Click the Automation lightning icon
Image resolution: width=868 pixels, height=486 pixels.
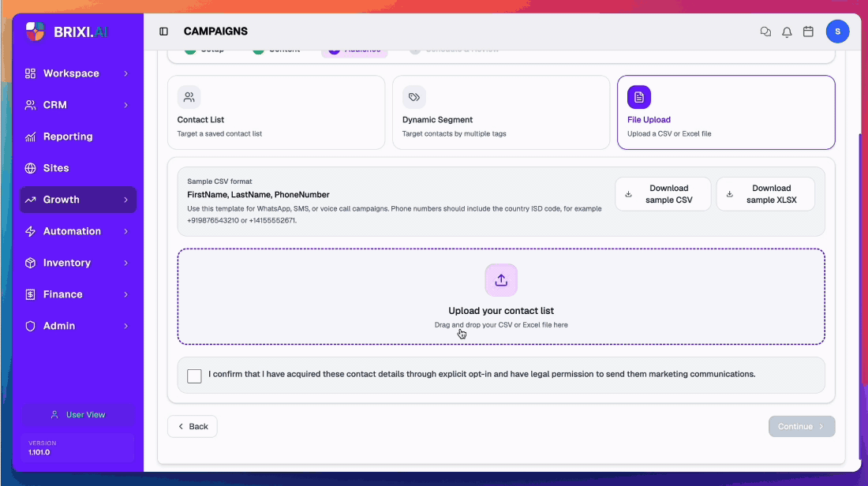[x=31, y=231]
